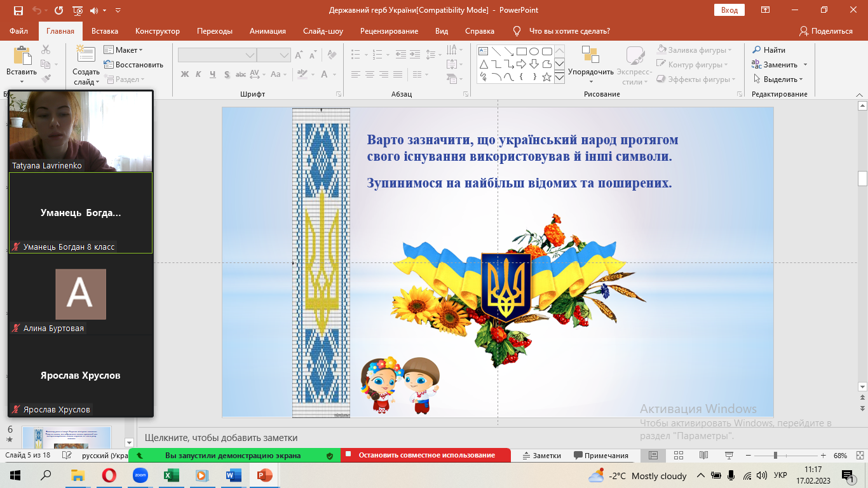Start Slide Show icon in status bar
Viewport: 868px width, 488px height.
(729, 456)
